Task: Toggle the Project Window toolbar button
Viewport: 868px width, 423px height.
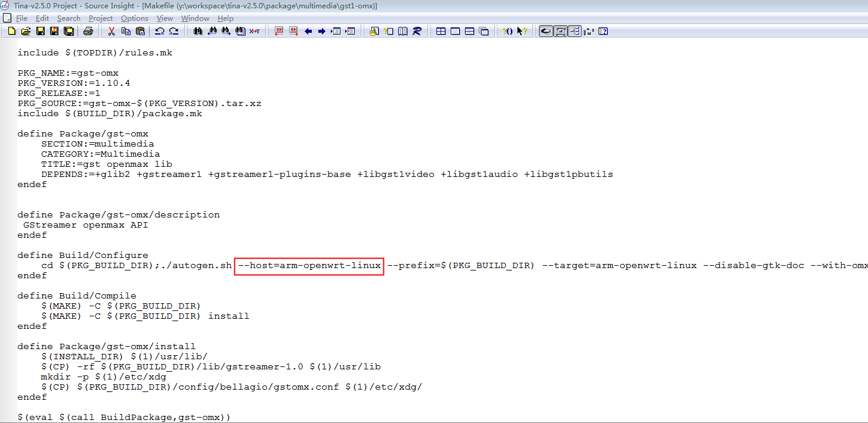Action: click(x=589, y=31)
